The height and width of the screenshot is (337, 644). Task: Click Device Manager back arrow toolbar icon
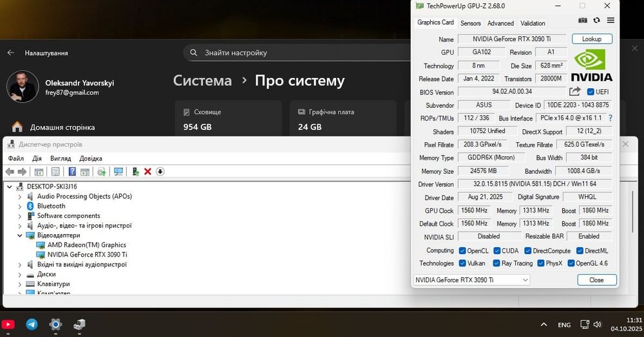click(x=10, y=172)
